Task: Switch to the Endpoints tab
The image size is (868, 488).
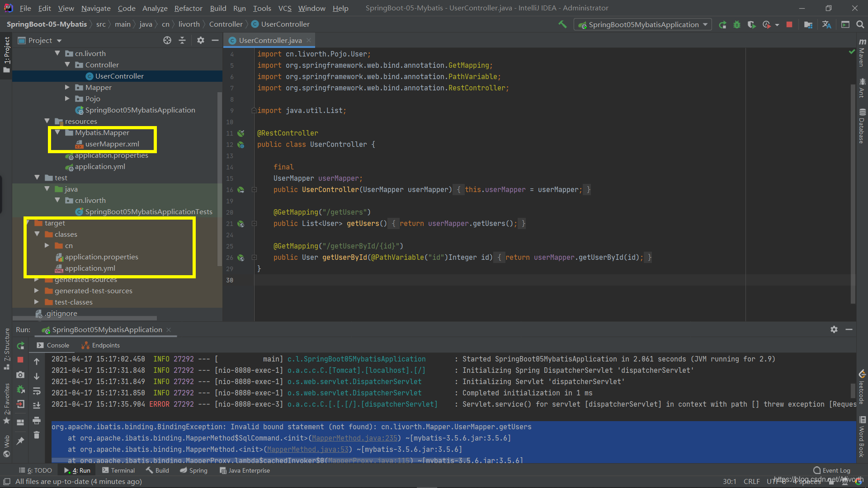Action: click(x=100, y=345)
